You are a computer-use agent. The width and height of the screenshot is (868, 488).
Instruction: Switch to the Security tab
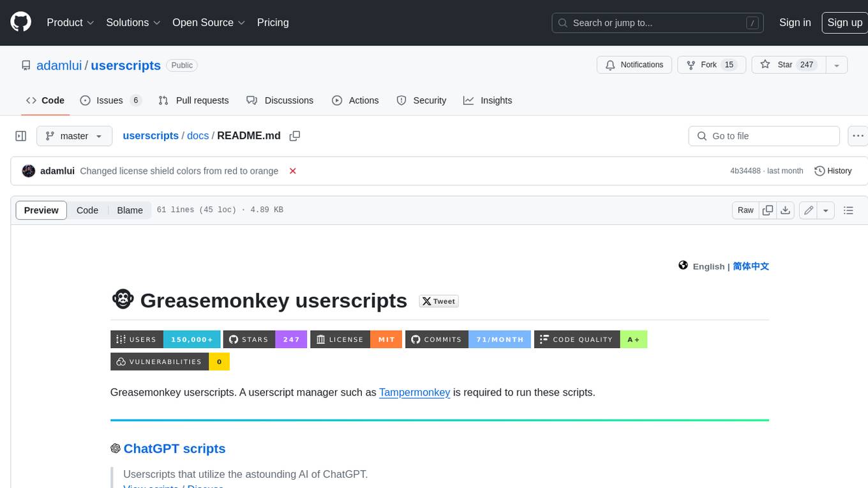click(421, 100)
